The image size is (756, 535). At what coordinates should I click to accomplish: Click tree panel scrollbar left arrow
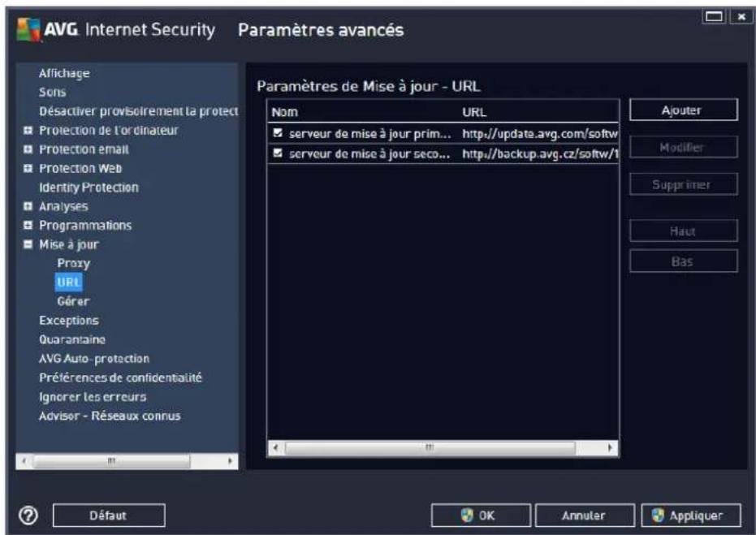24,461
